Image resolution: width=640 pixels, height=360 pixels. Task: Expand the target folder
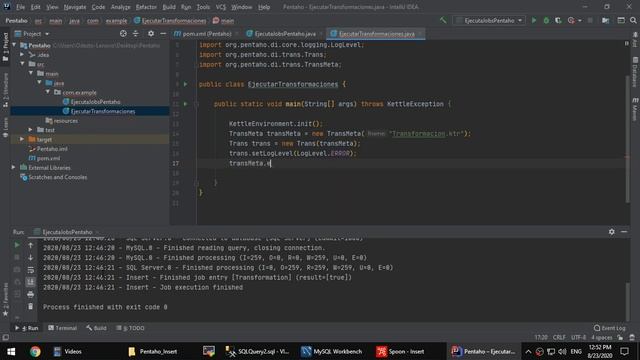pos(22,139)
